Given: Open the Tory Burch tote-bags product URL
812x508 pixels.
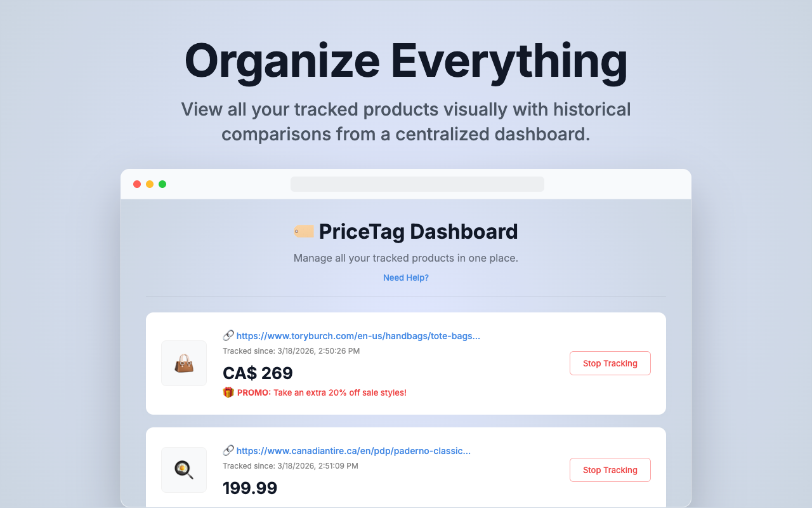Looking at the screenshot, I should point(358,335).
